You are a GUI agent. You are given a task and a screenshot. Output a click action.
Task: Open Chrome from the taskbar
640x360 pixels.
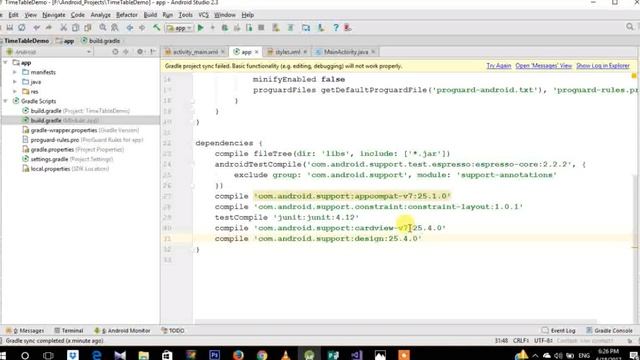coord(262,355)
